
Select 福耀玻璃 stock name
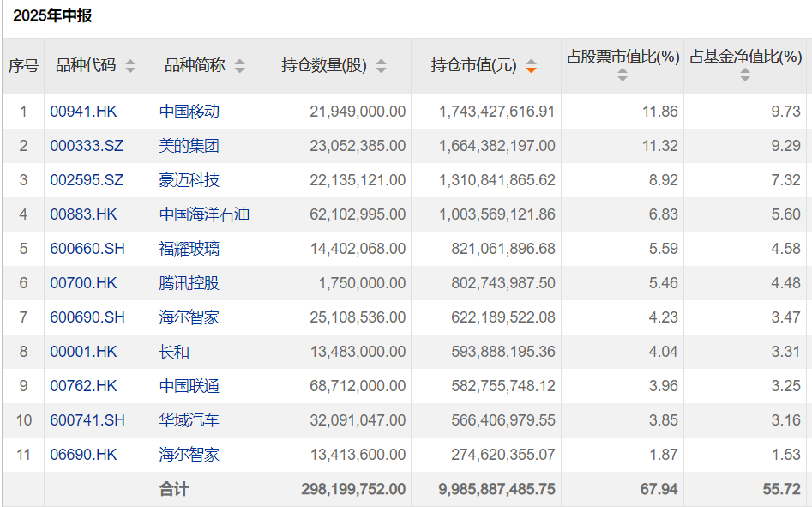189,249
